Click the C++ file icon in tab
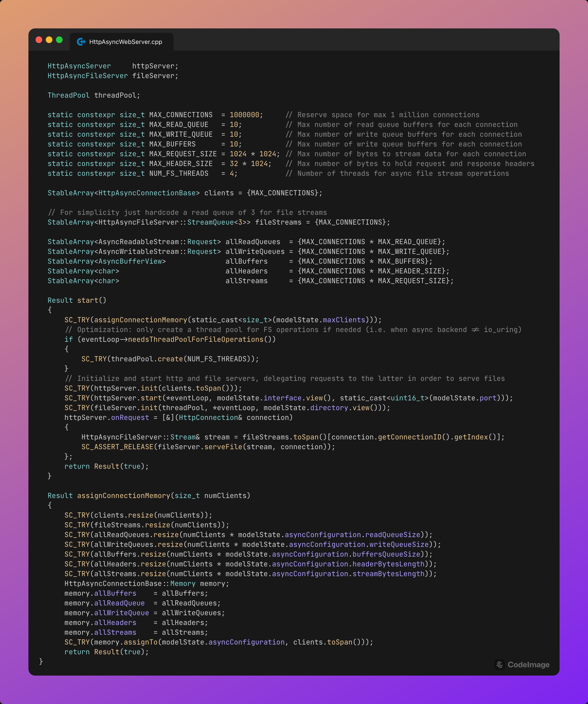588x704 pixels. (81, 42)
